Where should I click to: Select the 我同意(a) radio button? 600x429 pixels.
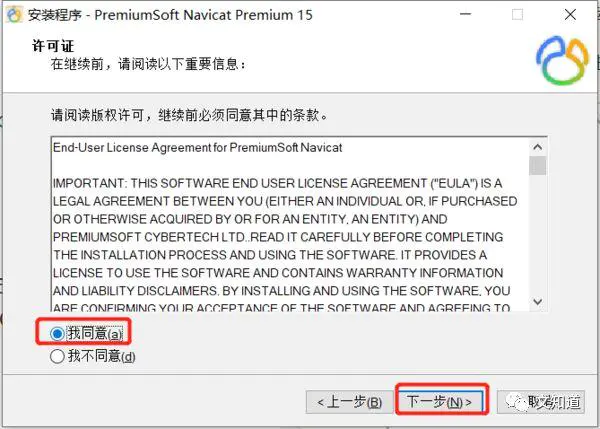(x=57, y=334)
